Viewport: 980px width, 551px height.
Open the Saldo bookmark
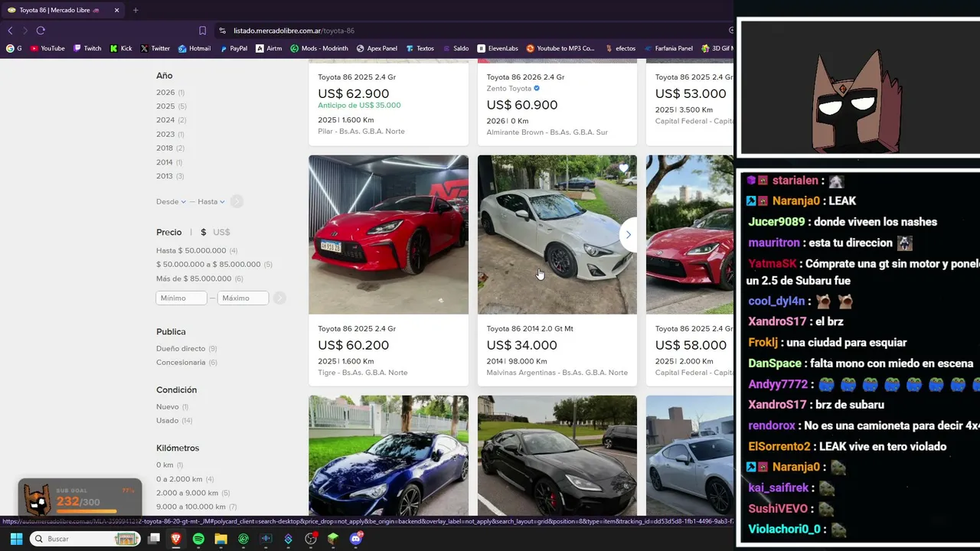pos(455,48)
